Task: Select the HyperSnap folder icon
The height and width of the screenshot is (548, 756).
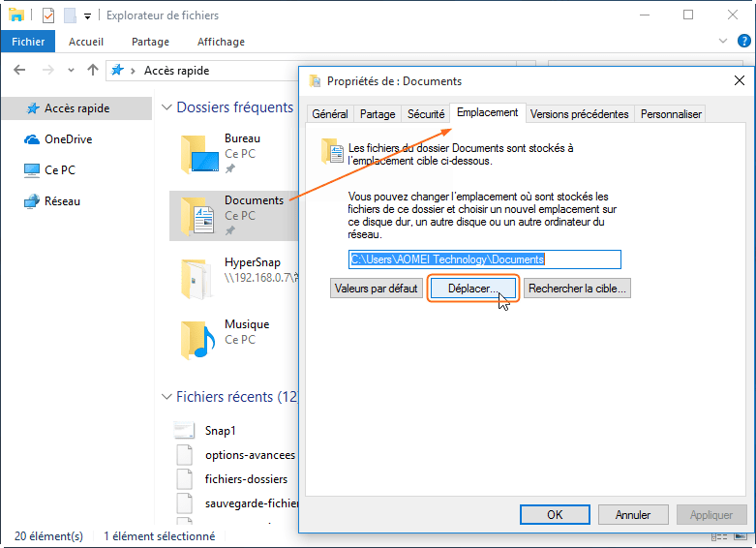Action: 197,279
